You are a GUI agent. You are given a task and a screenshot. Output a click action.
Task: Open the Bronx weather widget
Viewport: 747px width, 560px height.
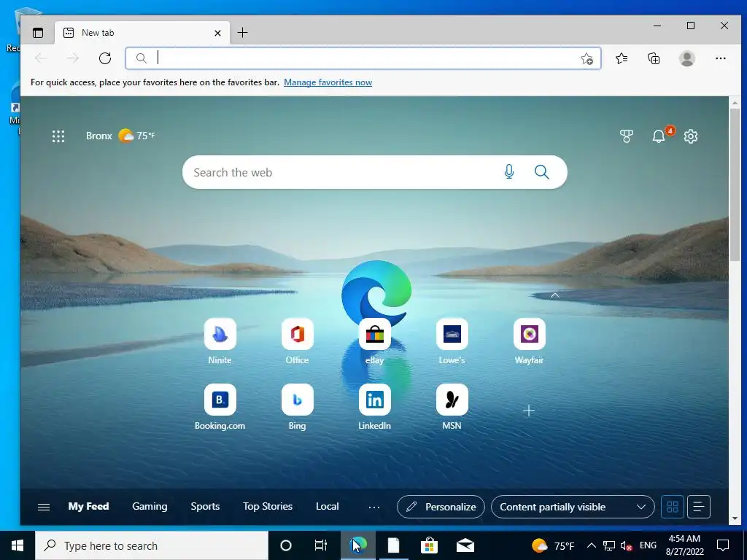tap(120, 136)
